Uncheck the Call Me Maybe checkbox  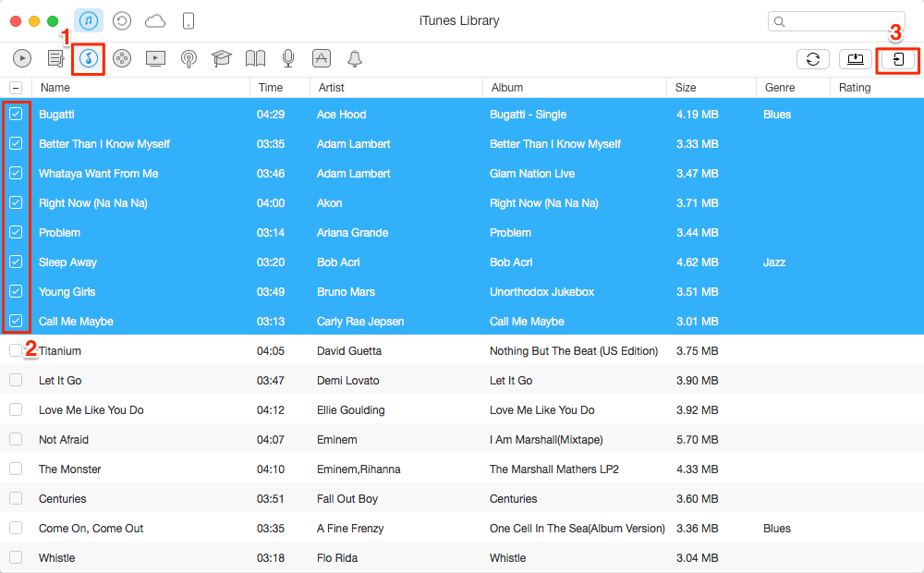[x=16, y=321]
